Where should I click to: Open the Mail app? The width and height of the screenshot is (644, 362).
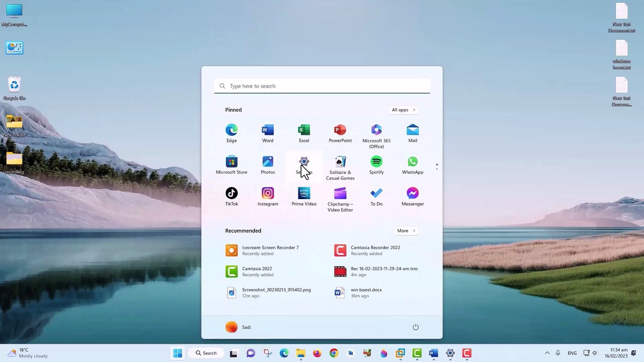coord(413,134)
